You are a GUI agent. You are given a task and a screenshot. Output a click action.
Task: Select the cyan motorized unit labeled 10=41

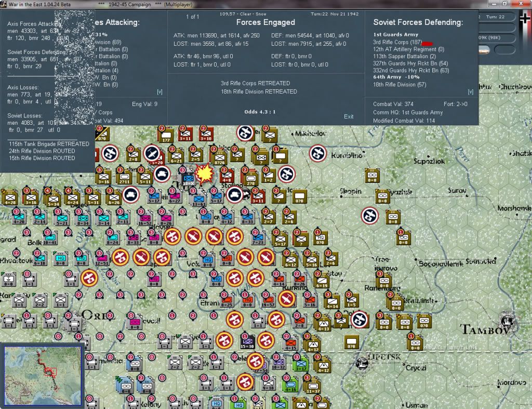point(50,238)
